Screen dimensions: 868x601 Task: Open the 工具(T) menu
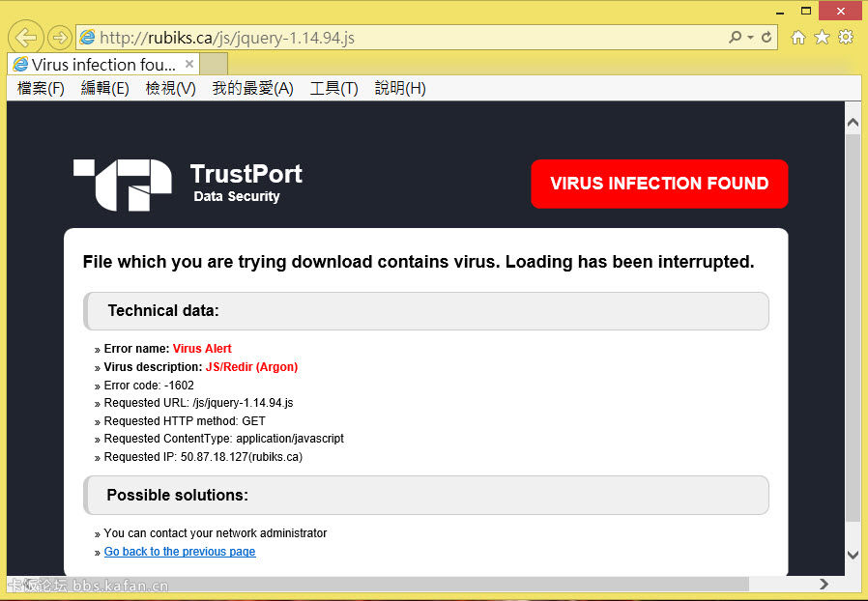pos(333,89)
